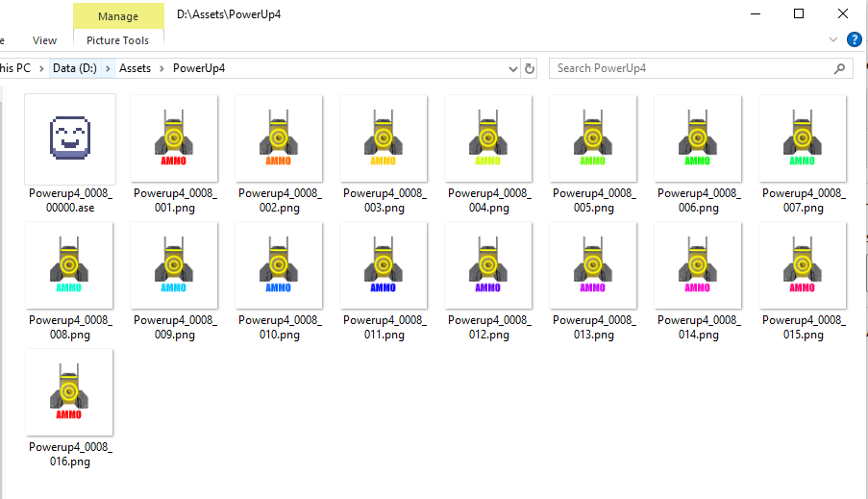Click inside the Search PowerUp4 field

pyautogui.click(x=692, y=68)
